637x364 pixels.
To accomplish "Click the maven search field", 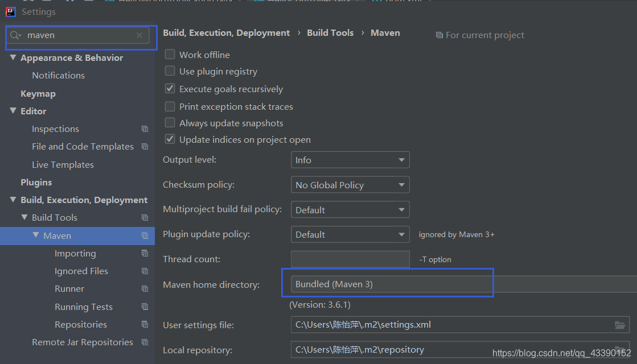I will coord(77,35).
